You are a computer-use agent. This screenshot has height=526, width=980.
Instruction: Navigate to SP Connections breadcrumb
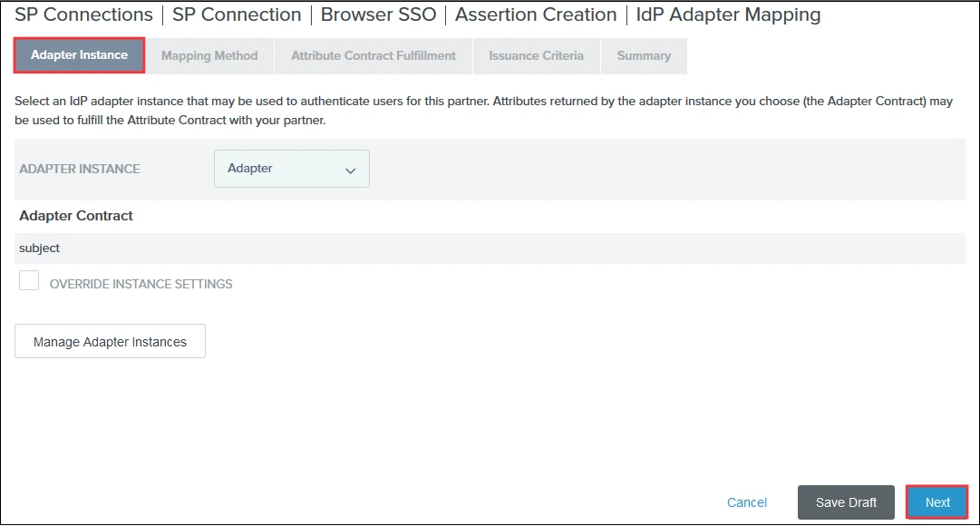coord(84,15)
